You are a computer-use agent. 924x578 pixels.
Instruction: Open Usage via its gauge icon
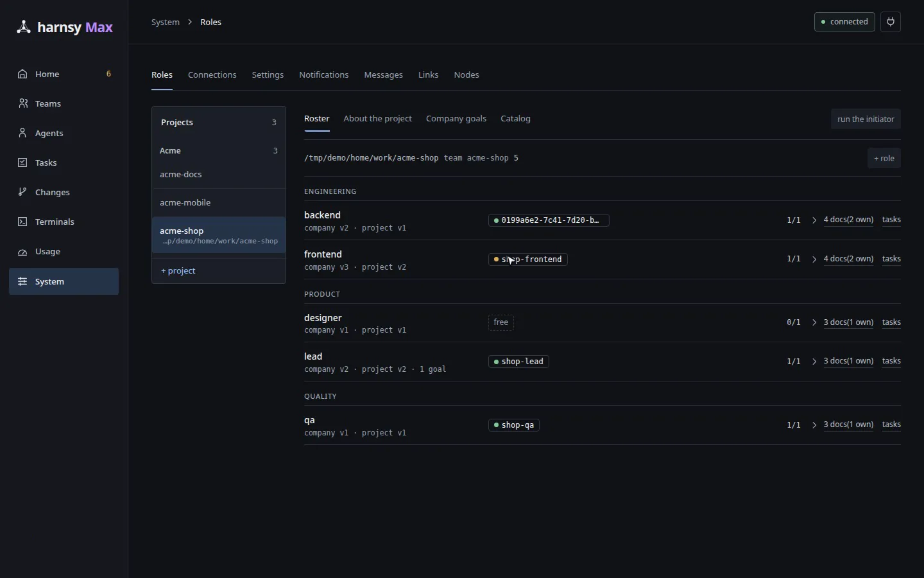coord(22,251)
